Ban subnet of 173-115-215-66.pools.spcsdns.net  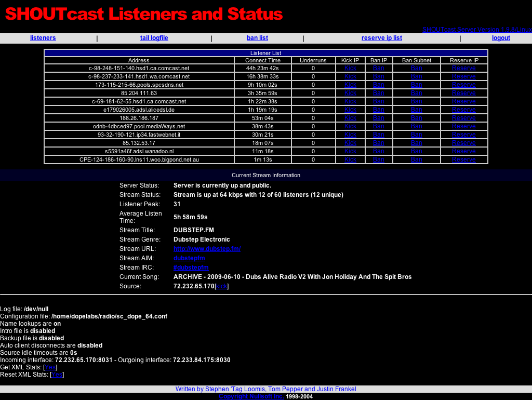[417, 85]
